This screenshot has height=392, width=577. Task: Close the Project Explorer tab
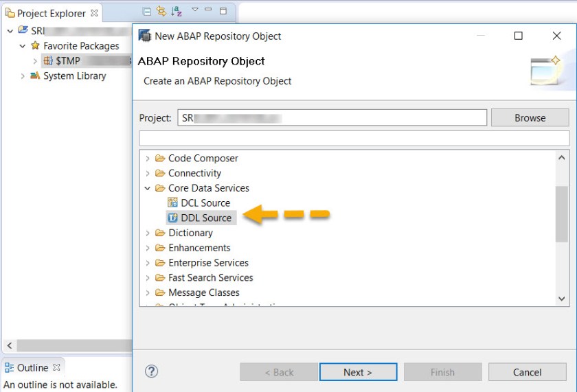[x=95, y=13]
